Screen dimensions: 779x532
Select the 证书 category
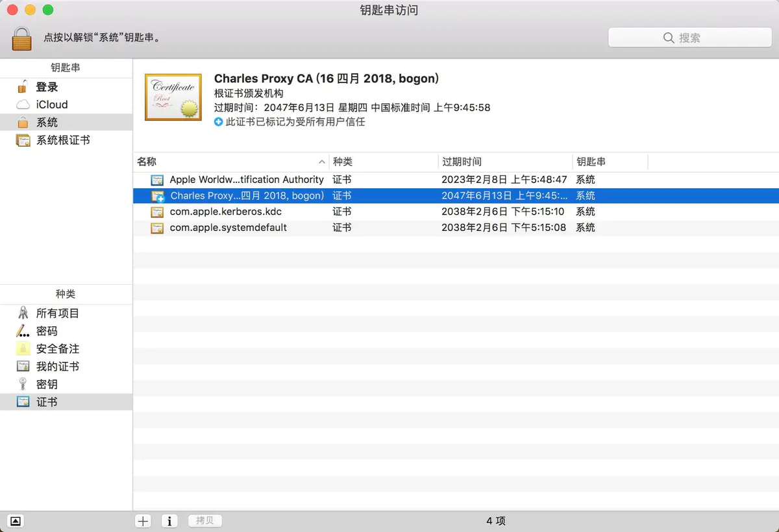click(x=66, y=402)
